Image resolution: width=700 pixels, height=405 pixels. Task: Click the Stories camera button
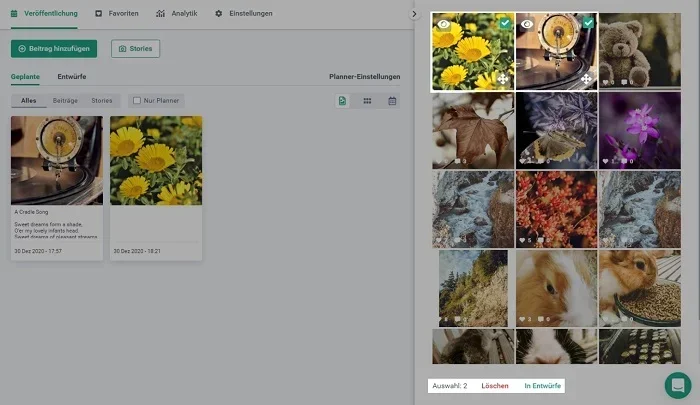point(135,48)
